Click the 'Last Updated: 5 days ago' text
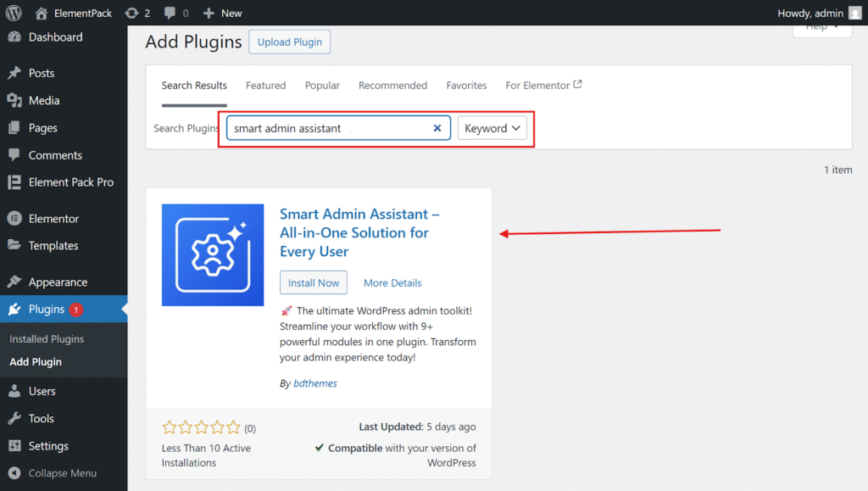868x491 pixels. 417,427
